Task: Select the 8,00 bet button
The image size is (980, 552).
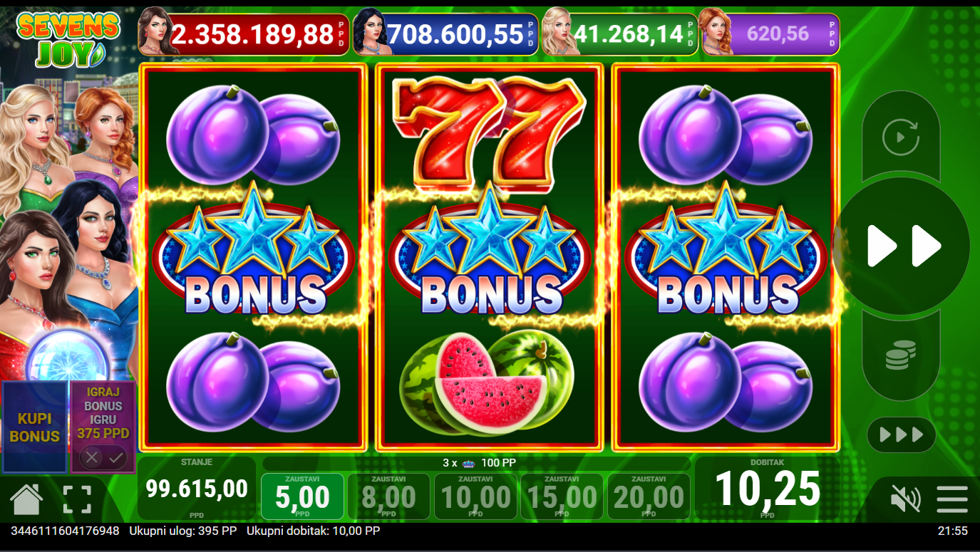Action: point(389,496)
